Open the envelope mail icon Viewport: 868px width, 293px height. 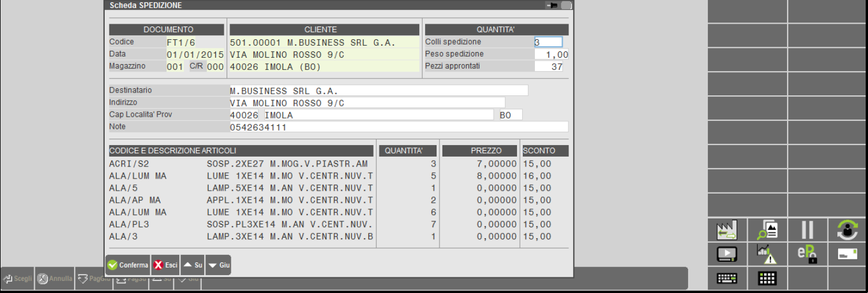(847, 254)
